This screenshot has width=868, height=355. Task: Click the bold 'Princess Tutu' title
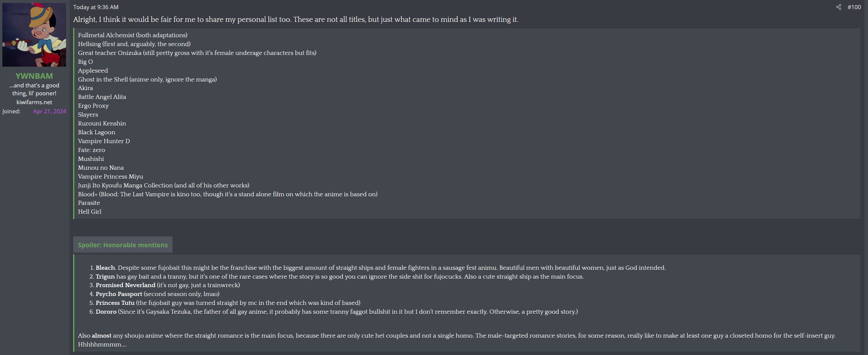[115, 303]
